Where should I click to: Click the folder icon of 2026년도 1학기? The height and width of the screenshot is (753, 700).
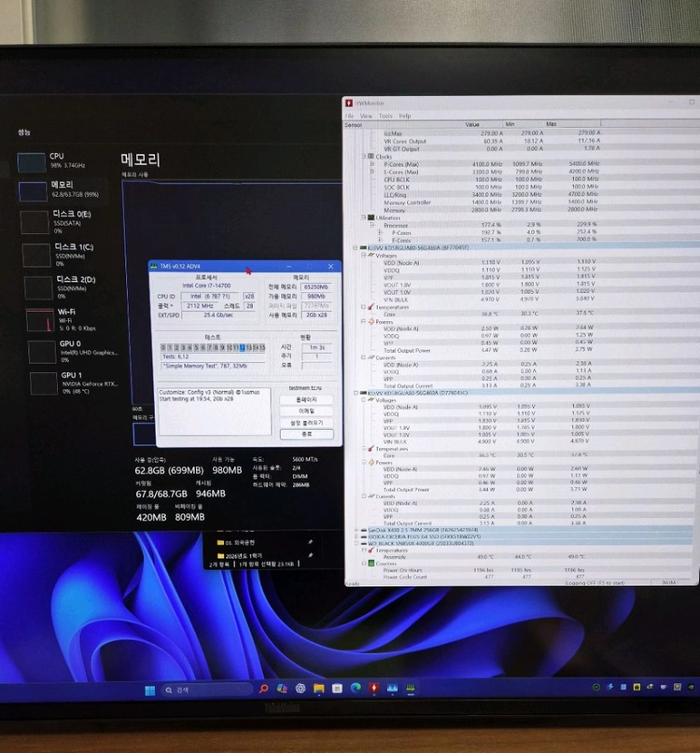(x=220, y=555)
